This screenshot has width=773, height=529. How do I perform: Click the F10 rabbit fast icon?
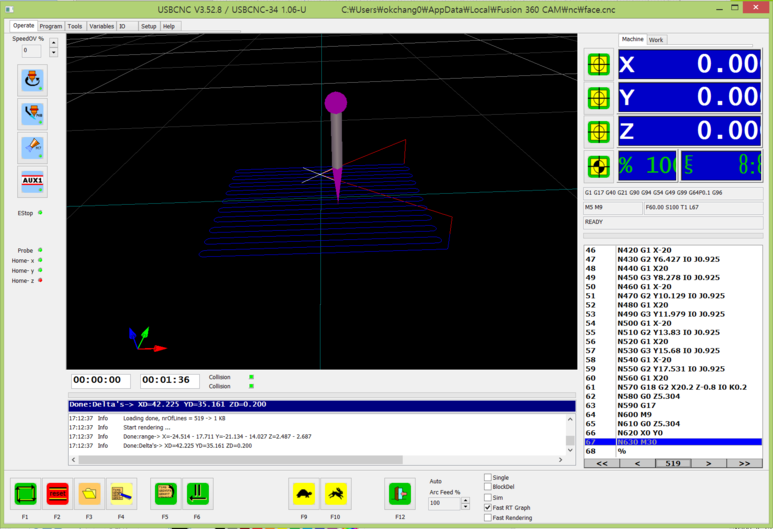[336, 494]
